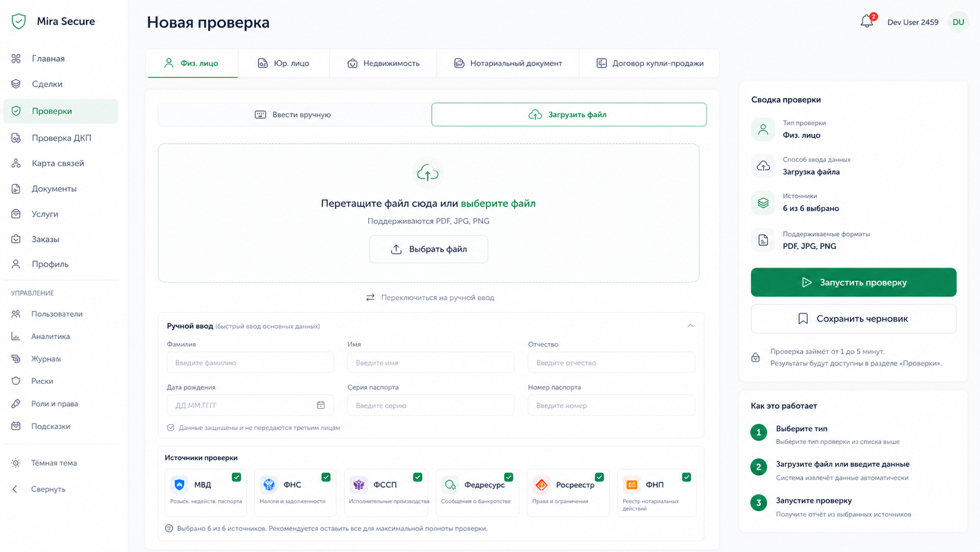
Task: Focus the Имя input field
Action: point(431,363)
